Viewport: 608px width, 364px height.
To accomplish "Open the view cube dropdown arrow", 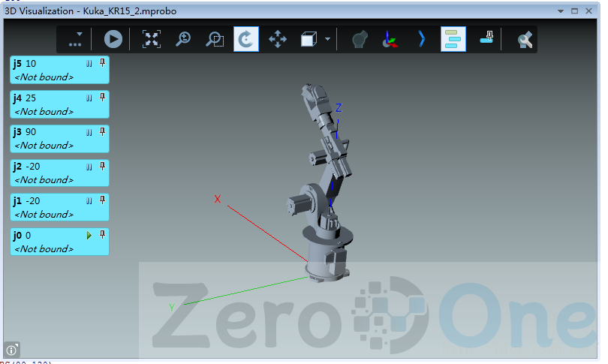I will point(328,39).
